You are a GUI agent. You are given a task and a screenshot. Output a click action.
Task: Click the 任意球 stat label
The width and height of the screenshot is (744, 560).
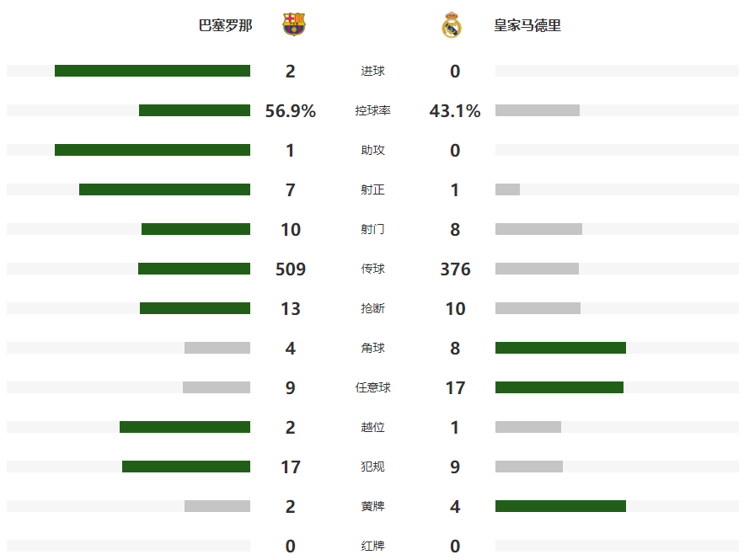pyautogui.click(x=372, y=388)
